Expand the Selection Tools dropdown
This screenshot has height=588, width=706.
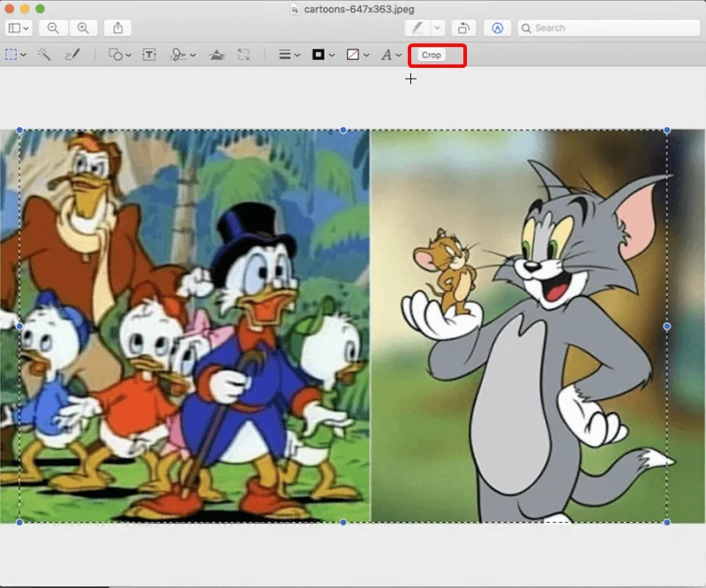pyautogui.click(x=16, y=55)
